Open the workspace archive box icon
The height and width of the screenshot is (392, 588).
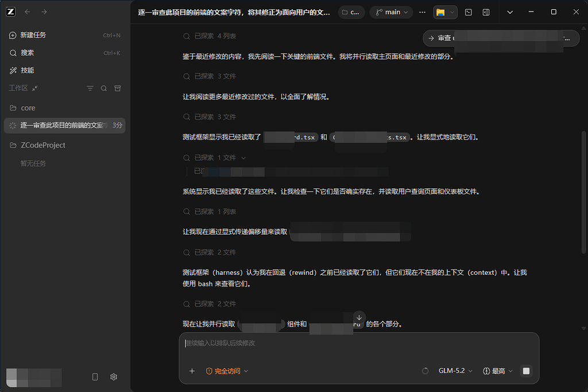tap(117, 89)
